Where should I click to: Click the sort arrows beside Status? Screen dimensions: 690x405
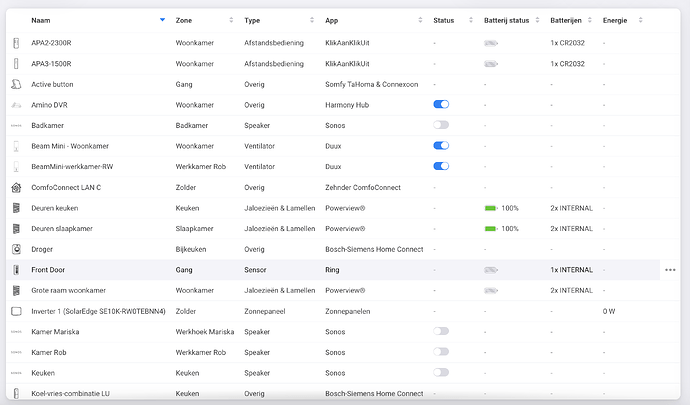[471, 20]
